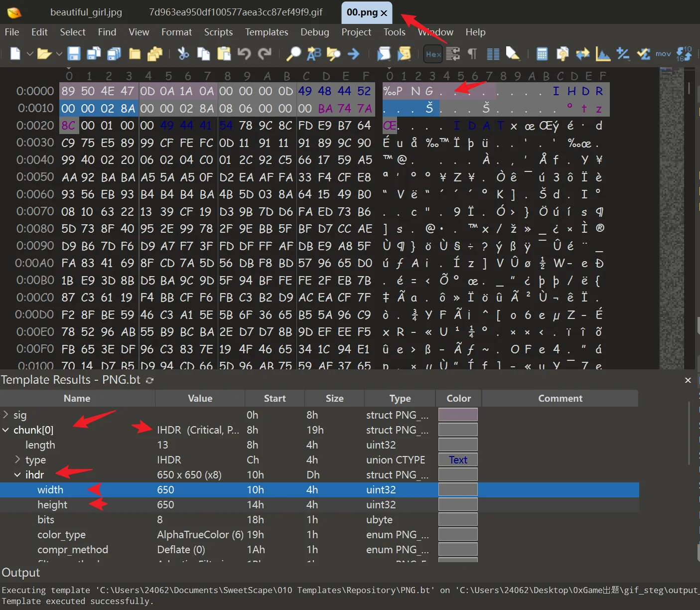Click the Undo arrow icon
The image size is (700, 610).
(x=244, y=54)
